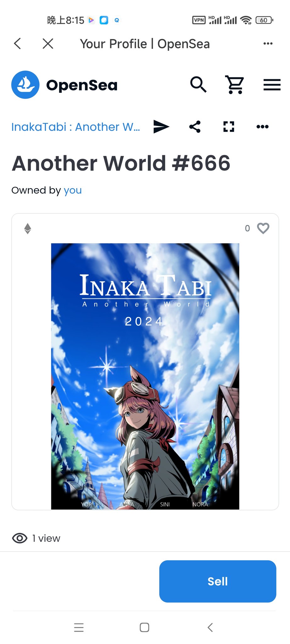Click the Ethereum chain icon
This screenshot has height=644, width=290.
(x=28, y=229)
